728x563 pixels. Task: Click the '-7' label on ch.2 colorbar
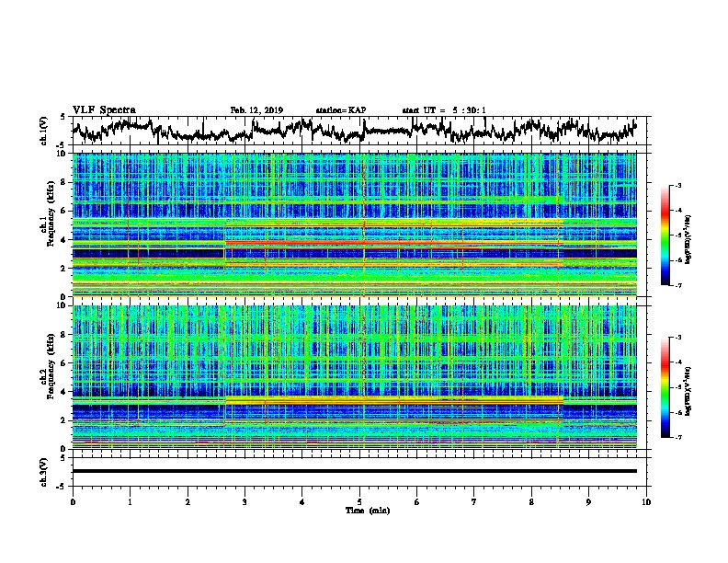pos(677,438)
